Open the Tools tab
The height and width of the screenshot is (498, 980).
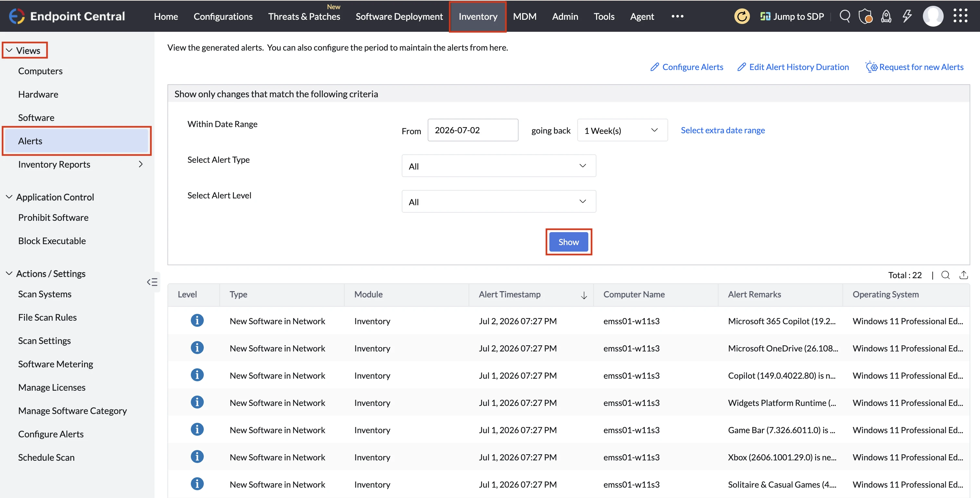coord(604,16)
